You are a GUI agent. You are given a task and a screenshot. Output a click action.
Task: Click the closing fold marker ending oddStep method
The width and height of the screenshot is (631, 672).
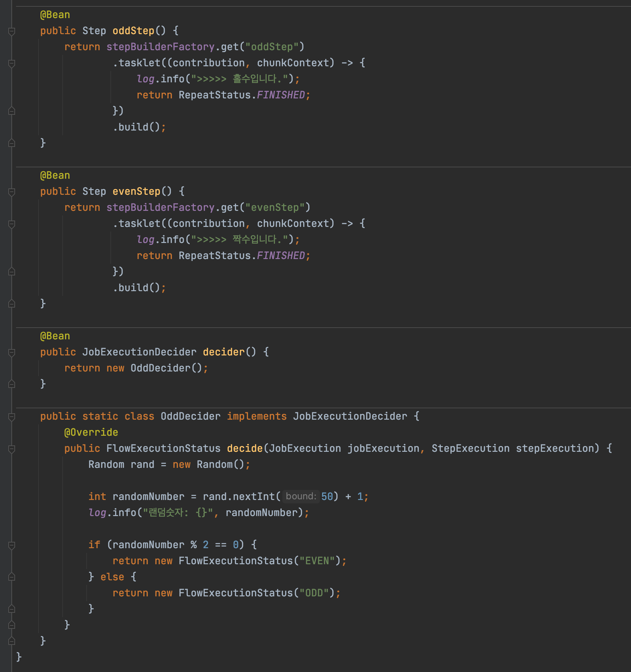[x=11, y=143]
